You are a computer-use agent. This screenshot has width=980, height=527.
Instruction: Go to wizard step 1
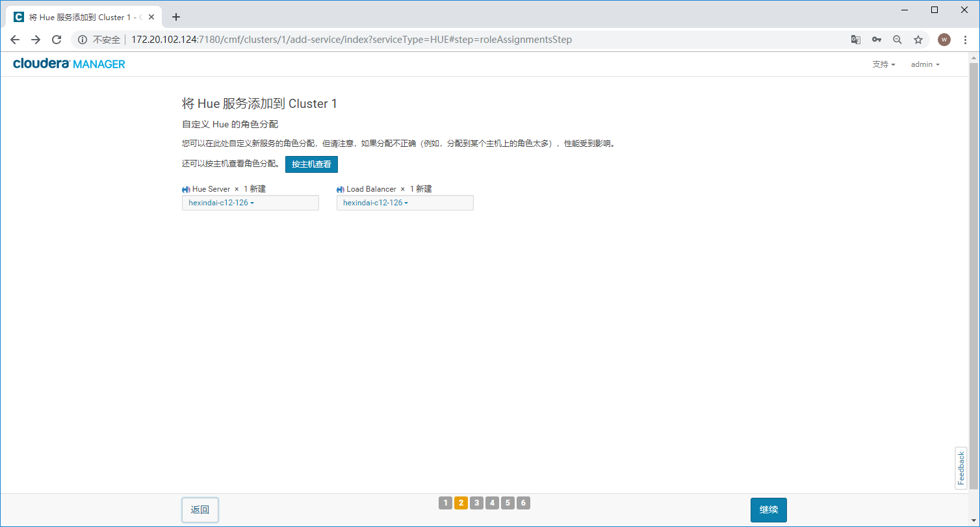[445, 503]
